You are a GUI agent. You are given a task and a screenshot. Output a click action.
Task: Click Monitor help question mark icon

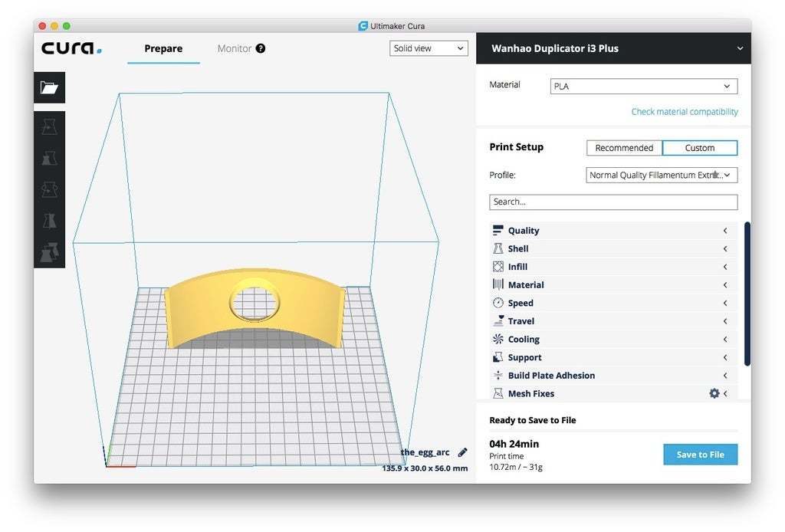tap(261, 48)
